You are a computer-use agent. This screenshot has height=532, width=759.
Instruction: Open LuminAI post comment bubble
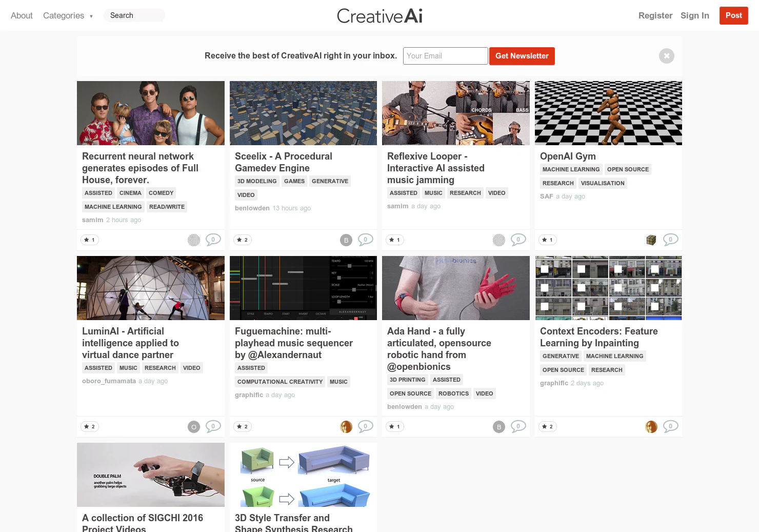point(213,426)
